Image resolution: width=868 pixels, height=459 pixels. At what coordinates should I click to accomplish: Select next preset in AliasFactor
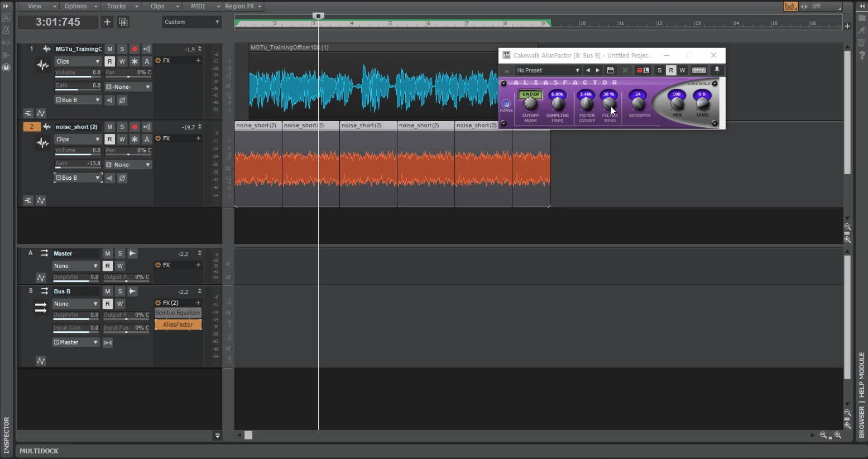click(598, 70)
